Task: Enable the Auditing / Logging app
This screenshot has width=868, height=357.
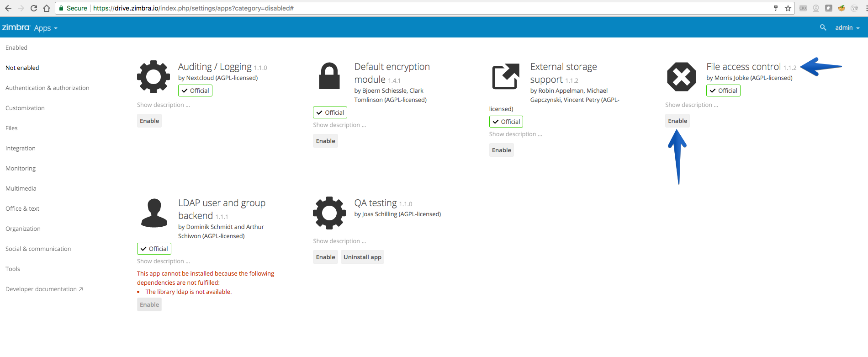Action: [149, 121]
